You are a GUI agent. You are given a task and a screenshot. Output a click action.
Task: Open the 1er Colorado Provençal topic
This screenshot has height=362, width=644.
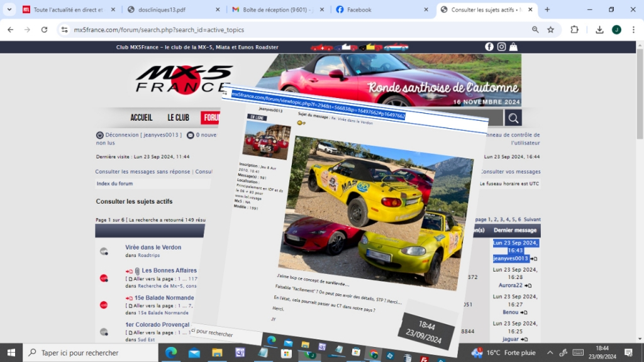157,324
